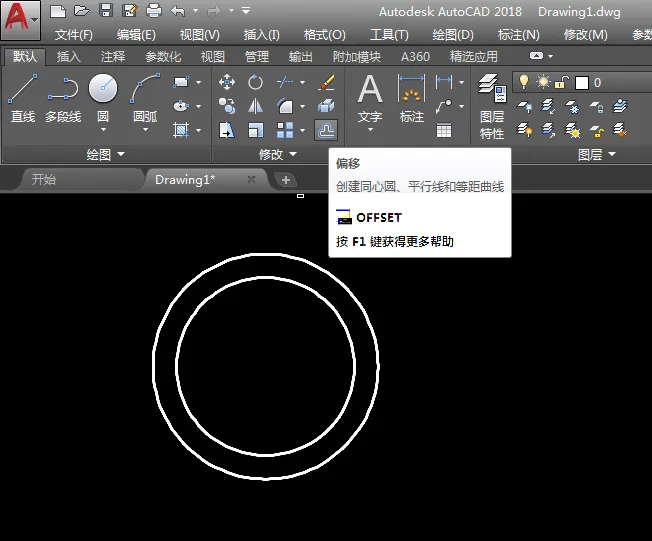This screenshot has width=652, height=541.
Task: Expand the Arc (圆弧) options arrow
Action: (145, 130)
